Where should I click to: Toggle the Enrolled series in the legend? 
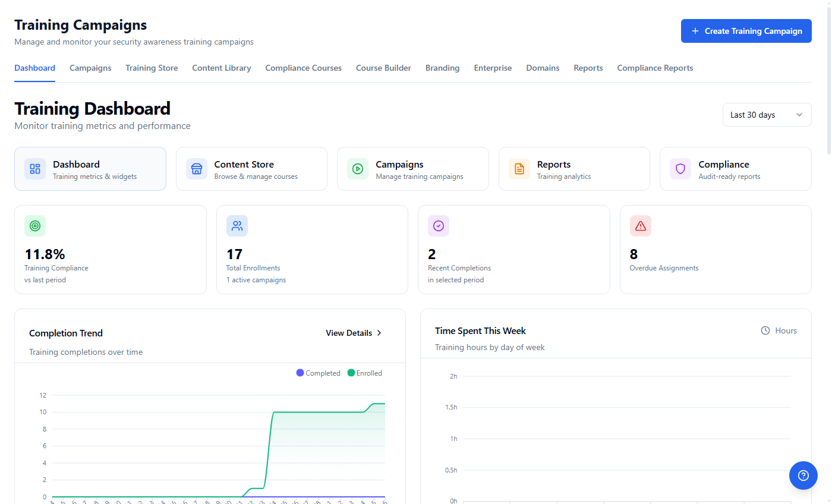coord(364,373)
